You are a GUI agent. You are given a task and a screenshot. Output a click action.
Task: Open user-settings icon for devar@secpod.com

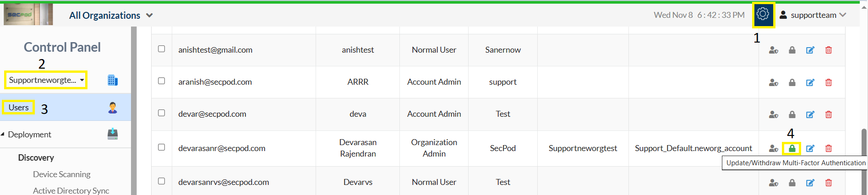(773, 114)
